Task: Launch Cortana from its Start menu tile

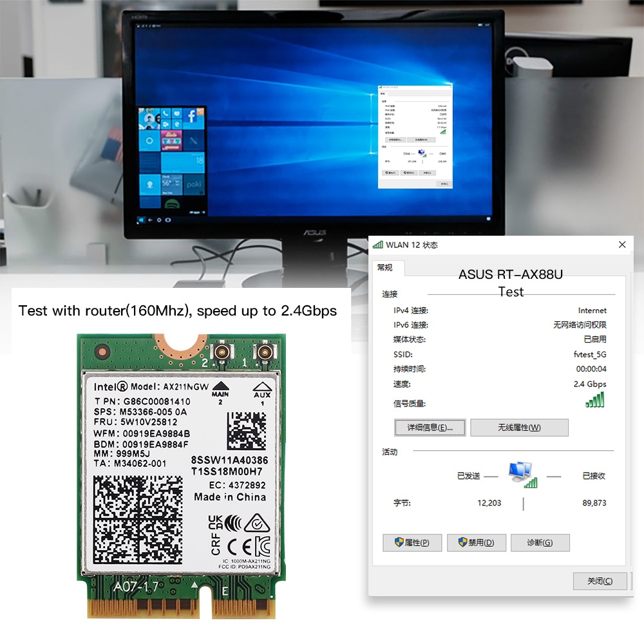Action: (149, 140)
